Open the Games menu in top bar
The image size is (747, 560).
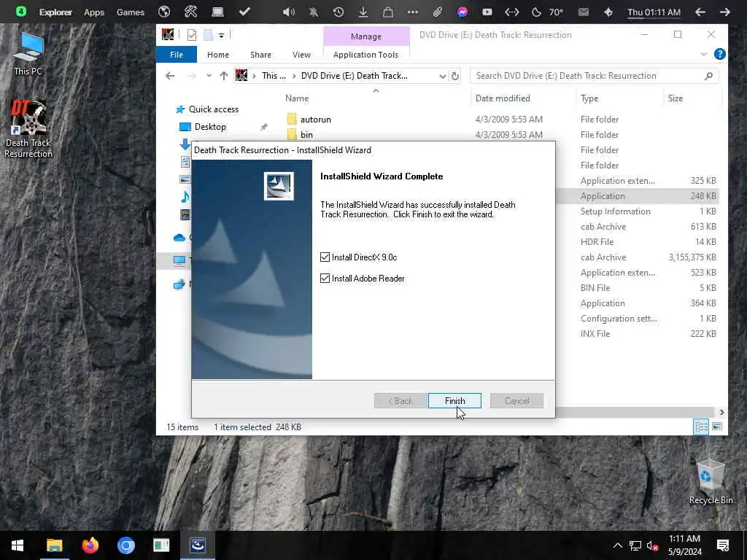click(131, 12)
